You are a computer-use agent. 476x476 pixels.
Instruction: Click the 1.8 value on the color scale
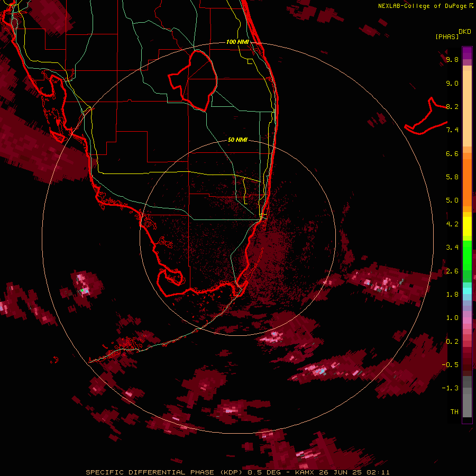click(x=452, y=295)
